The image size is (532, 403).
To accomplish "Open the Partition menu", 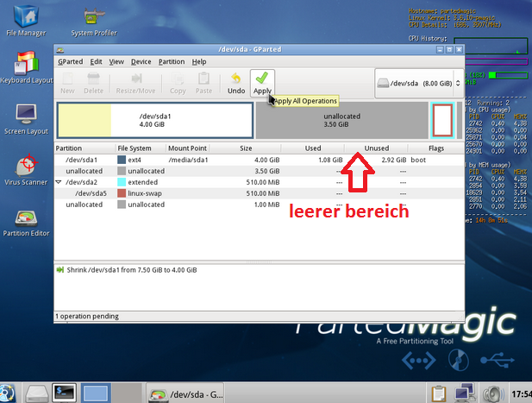I will pyautogui.click(x=172, y=62).
